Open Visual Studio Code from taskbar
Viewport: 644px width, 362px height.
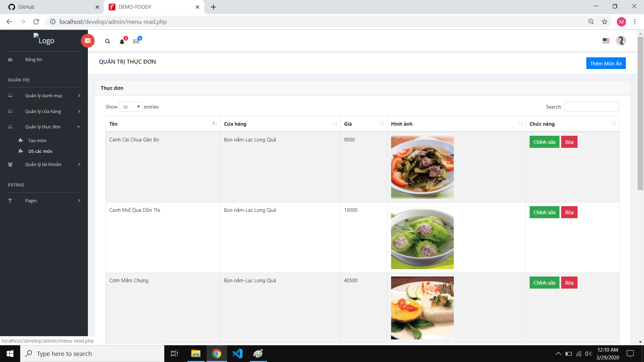pyautogui.click(x=237, y=354)
